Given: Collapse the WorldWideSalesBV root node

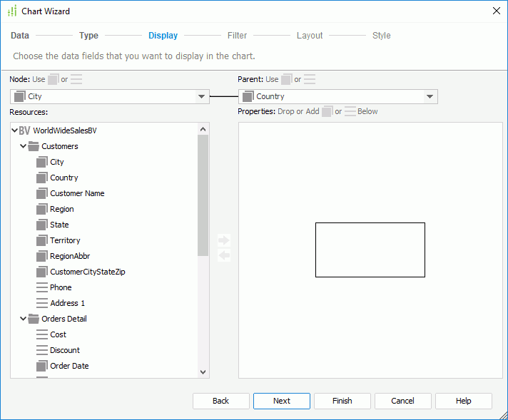Looking at the screenshot, I should tap(15, 130).
